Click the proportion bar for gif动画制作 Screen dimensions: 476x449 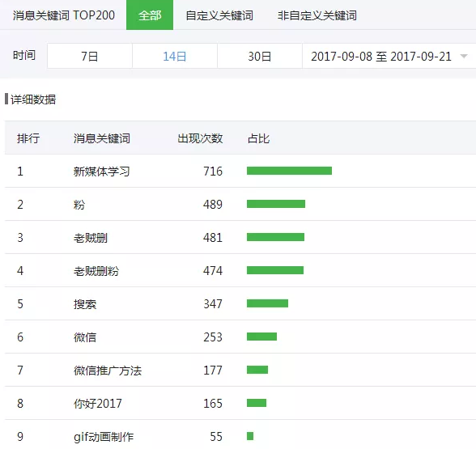(x=250, y=436)
